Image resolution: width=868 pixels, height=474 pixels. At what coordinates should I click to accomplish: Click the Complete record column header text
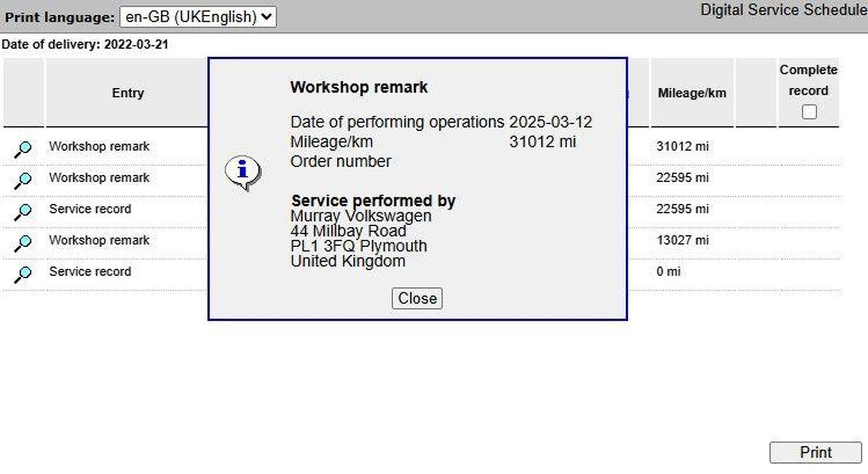808,80
